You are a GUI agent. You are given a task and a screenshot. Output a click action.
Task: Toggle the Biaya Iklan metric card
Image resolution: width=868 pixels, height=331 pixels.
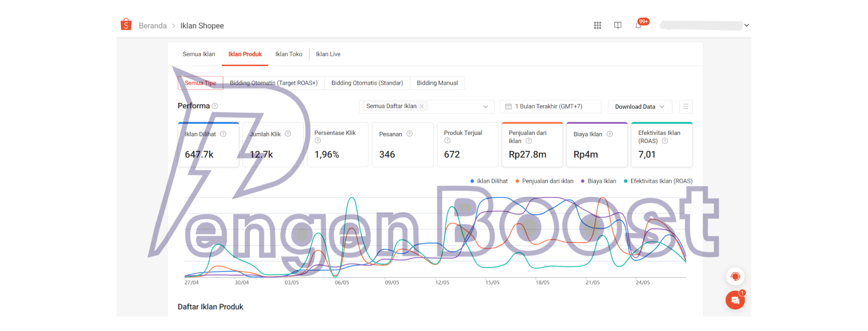coord(596,145)
